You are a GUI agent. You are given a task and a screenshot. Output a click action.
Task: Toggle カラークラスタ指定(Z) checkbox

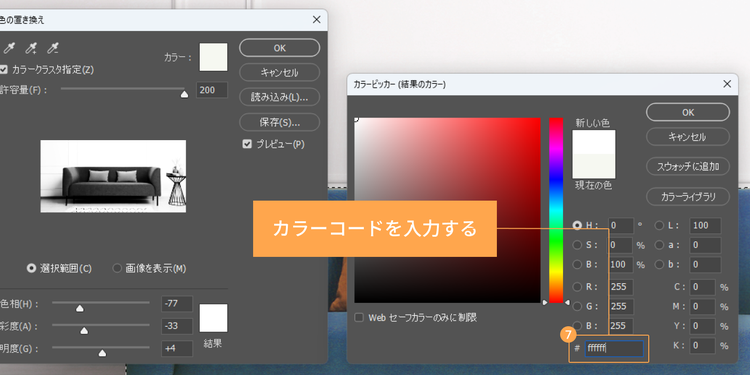[x=3, y=70]
